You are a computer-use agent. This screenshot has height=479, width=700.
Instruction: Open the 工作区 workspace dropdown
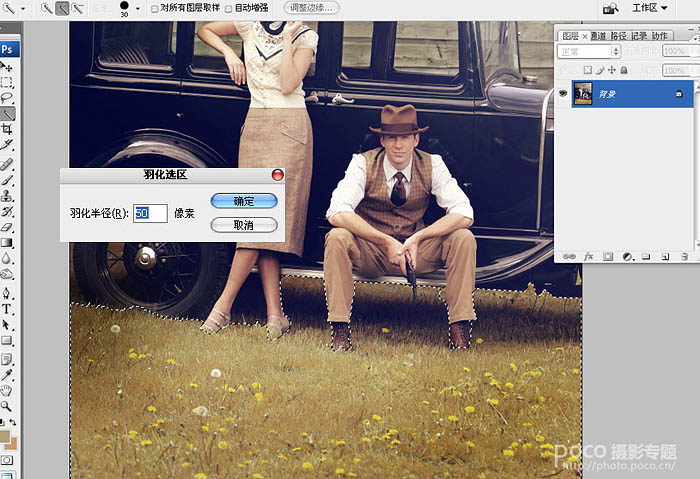tap(650, 8)
